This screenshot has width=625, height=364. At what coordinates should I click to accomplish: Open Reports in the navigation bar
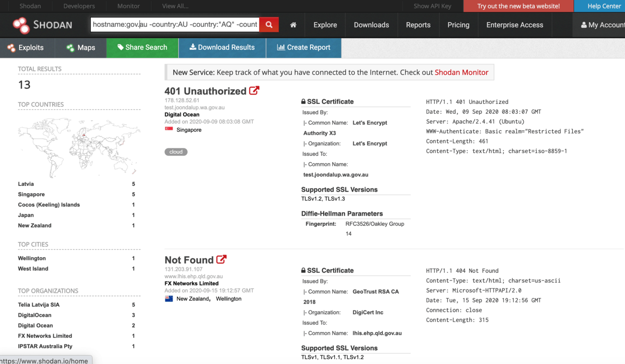pos(418,25)
